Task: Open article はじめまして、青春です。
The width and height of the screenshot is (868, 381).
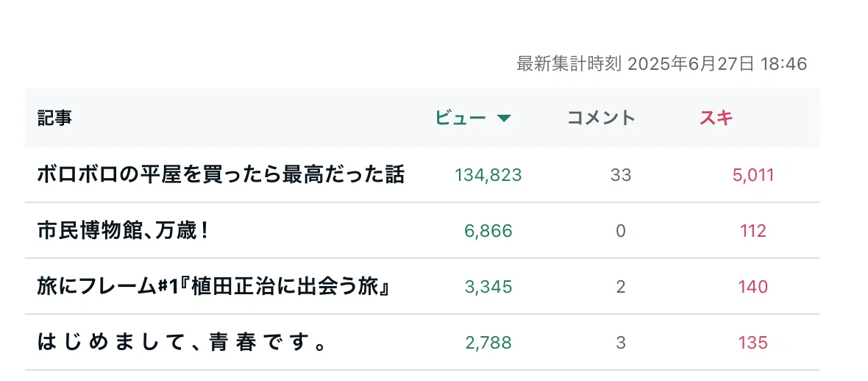Action: click(x=181, y=343)
